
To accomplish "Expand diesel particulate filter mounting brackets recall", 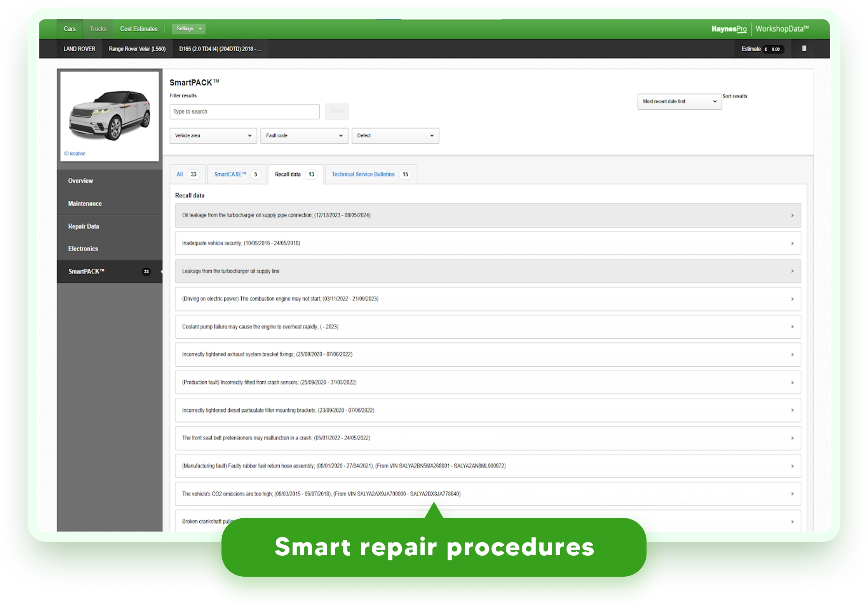I will click(x=488, y=411).
